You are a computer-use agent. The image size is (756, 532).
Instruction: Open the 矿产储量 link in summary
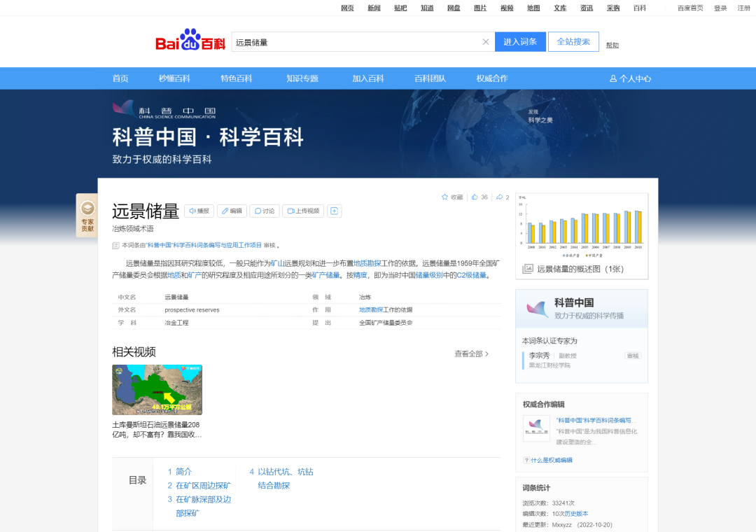point(326,275)
